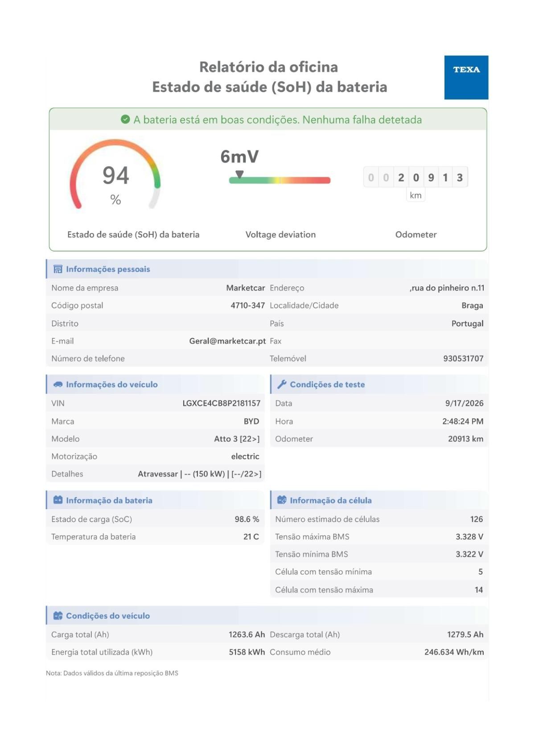Click the total energy 5158 kWh

[x=247, y=652]
